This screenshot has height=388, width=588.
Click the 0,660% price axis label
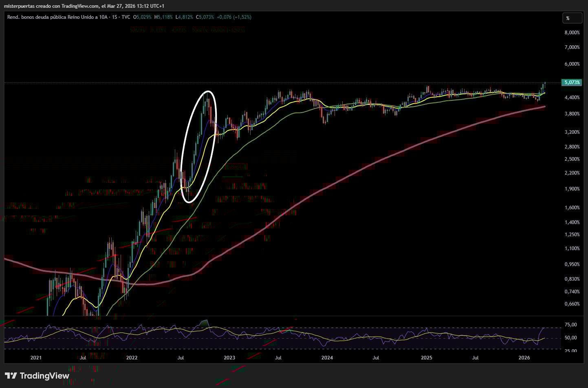[572, 304]
